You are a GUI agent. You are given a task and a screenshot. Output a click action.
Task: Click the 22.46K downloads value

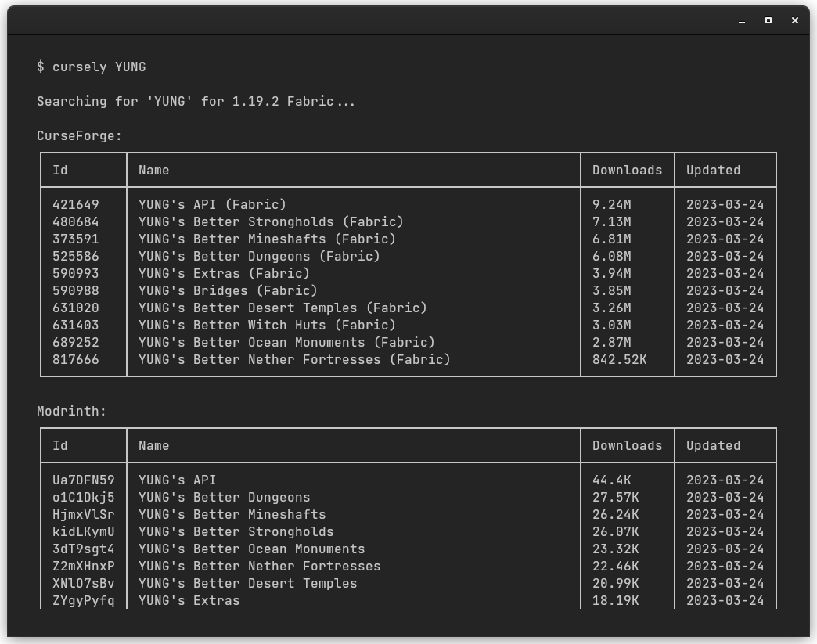click(615, 566)
